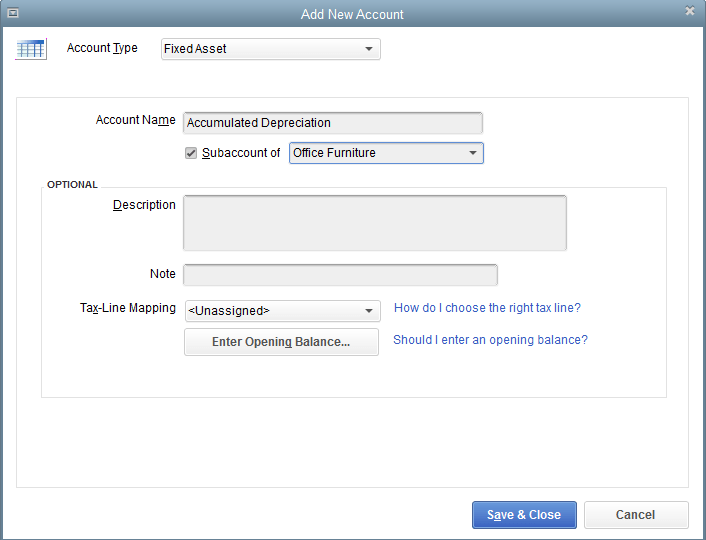The image size is (706, 540).
Task: Open the window system menu icon
Action: [x=12, y=13]
